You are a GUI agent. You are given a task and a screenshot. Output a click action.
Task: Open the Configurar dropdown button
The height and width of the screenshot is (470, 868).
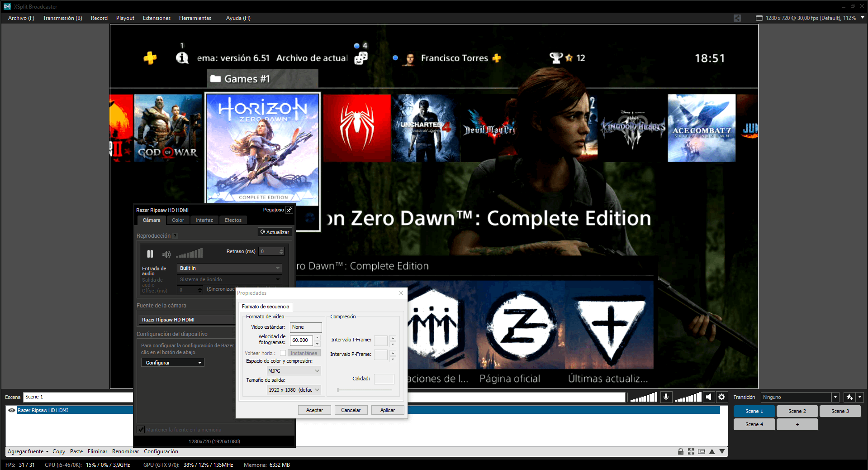click(173, 363)
